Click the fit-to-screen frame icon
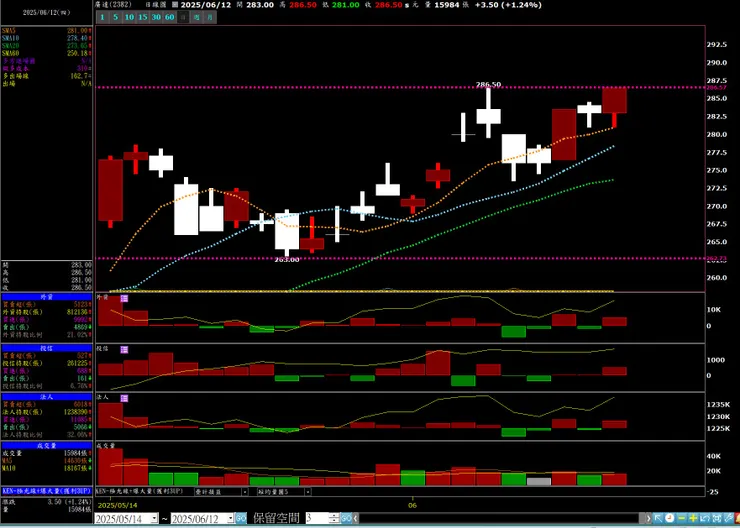This screenshot has width=740, height=528. 716,518
